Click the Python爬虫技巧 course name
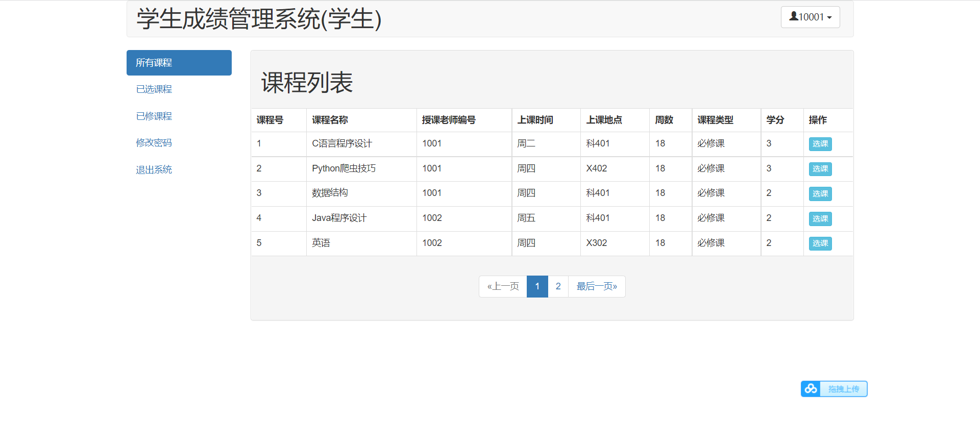 click(344, 168)
